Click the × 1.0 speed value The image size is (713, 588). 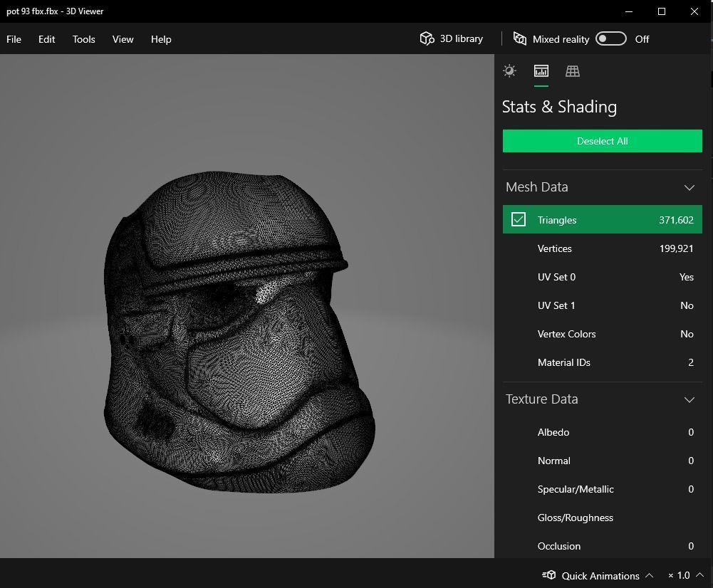point(679,575)
